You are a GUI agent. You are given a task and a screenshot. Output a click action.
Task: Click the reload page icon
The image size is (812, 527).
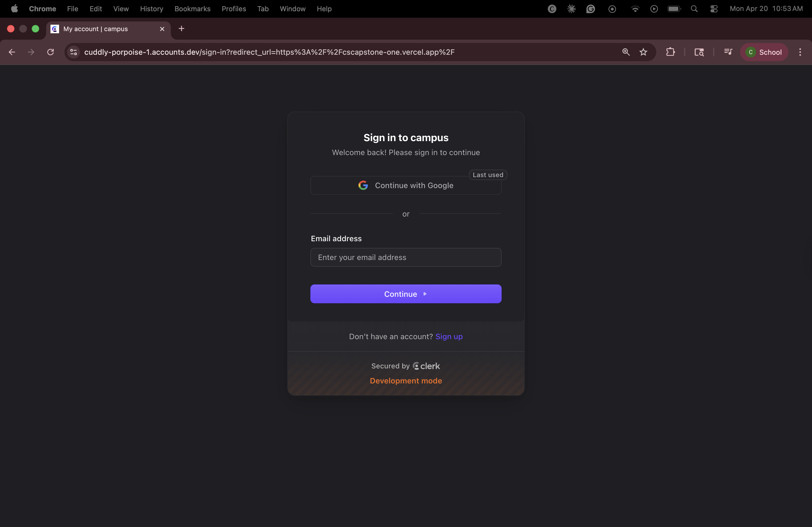[50, 52]
